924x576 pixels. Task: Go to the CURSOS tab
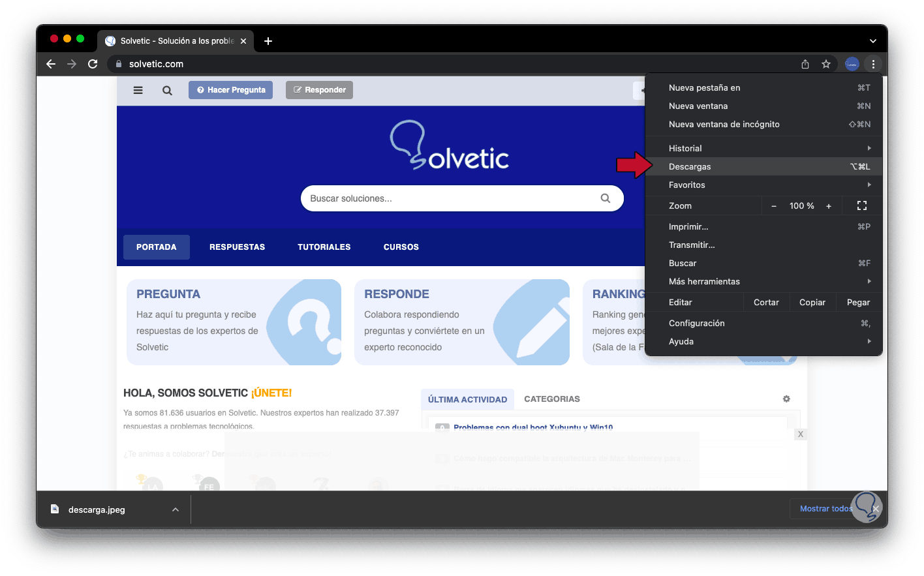point(401,247)
